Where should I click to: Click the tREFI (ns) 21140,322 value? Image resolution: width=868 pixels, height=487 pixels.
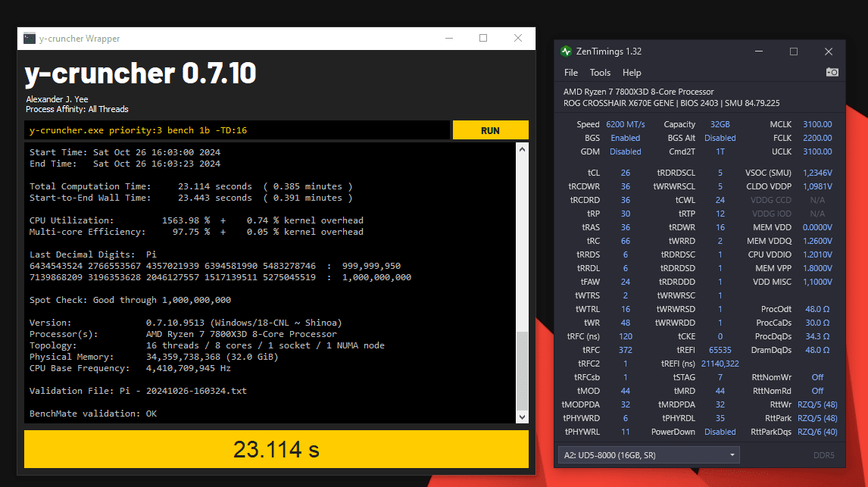point(720,364)
